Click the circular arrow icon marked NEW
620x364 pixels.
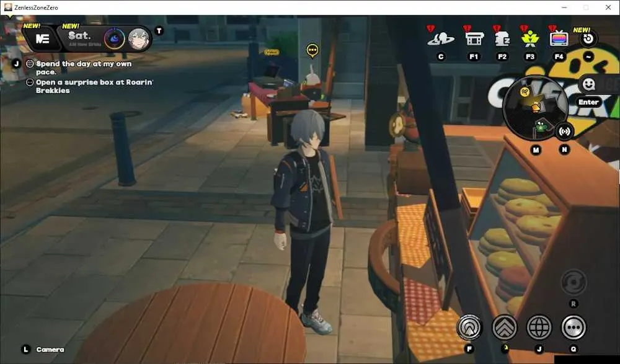click(x=588, y=38)
